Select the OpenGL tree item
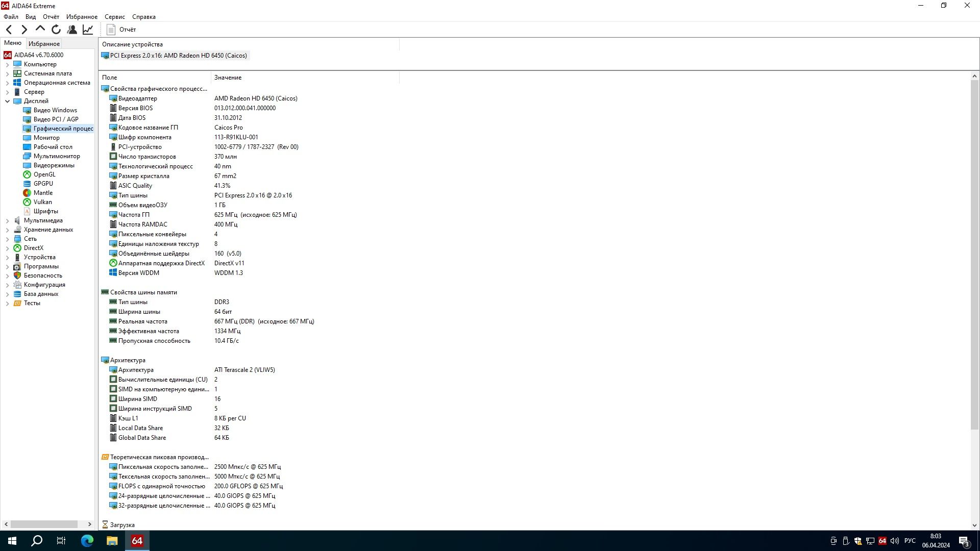 (44, 174)
